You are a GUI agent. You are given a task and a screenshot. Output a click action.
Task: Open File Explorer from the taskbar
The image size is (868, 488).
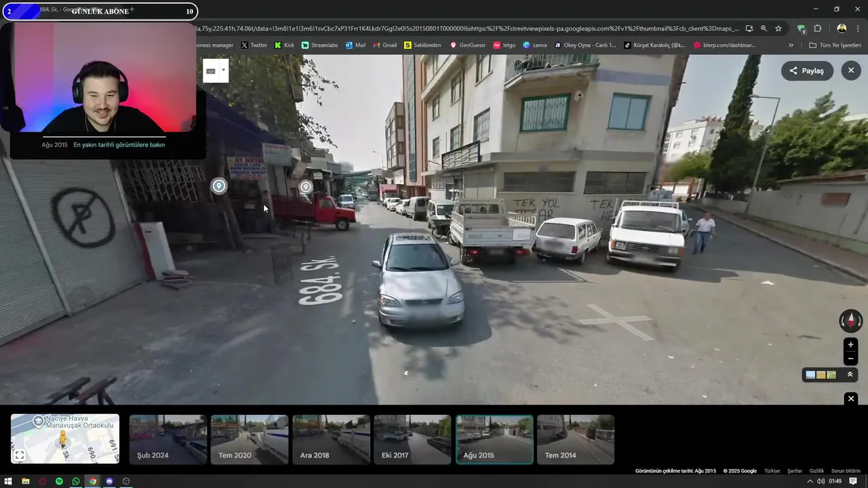click(25, 481)
